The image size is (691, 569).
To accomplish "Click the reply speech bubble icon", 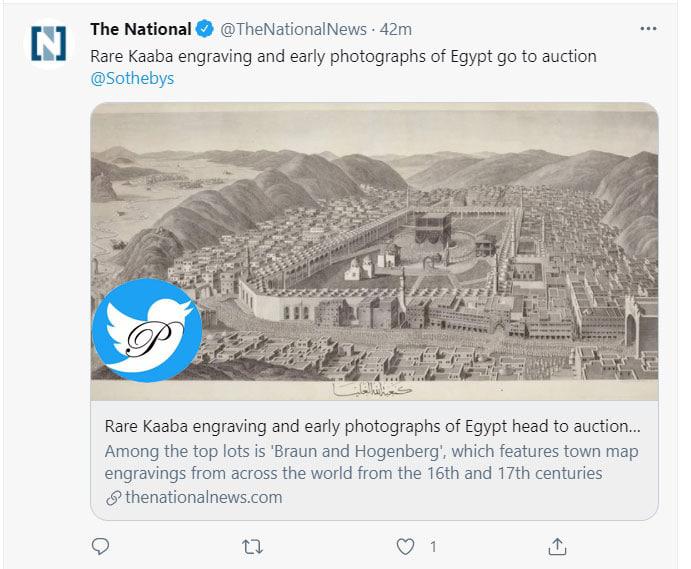I will tap(99, 546).
